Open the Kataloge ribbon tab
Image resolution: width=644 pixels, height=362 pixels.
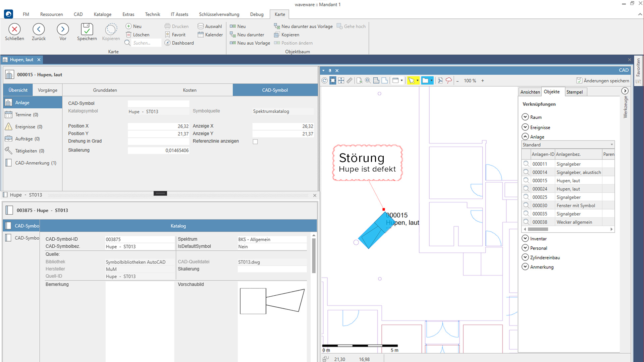[102, 14]
